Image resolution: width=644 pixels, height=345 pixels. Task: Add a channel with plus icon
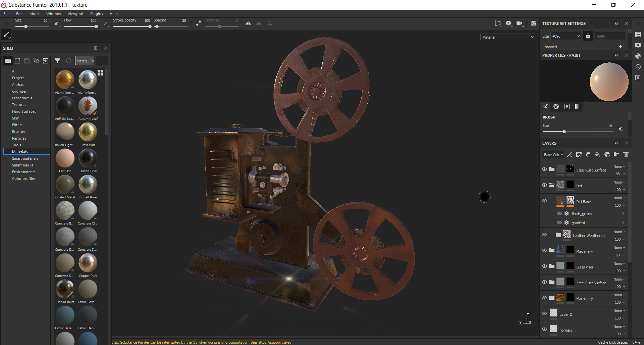coord(621,47)
